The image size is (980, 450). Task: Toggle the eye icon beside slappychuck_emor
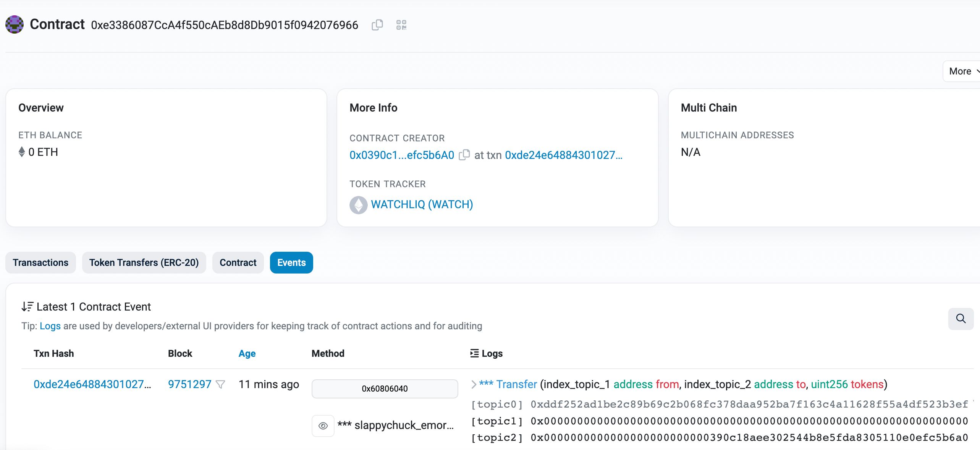tap(323, 426)
